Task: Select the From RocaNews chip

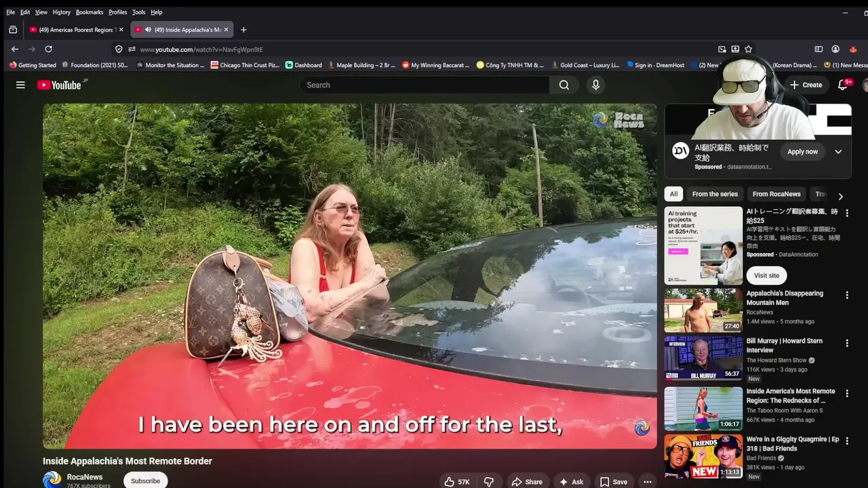Action: [x=776, y=194]
